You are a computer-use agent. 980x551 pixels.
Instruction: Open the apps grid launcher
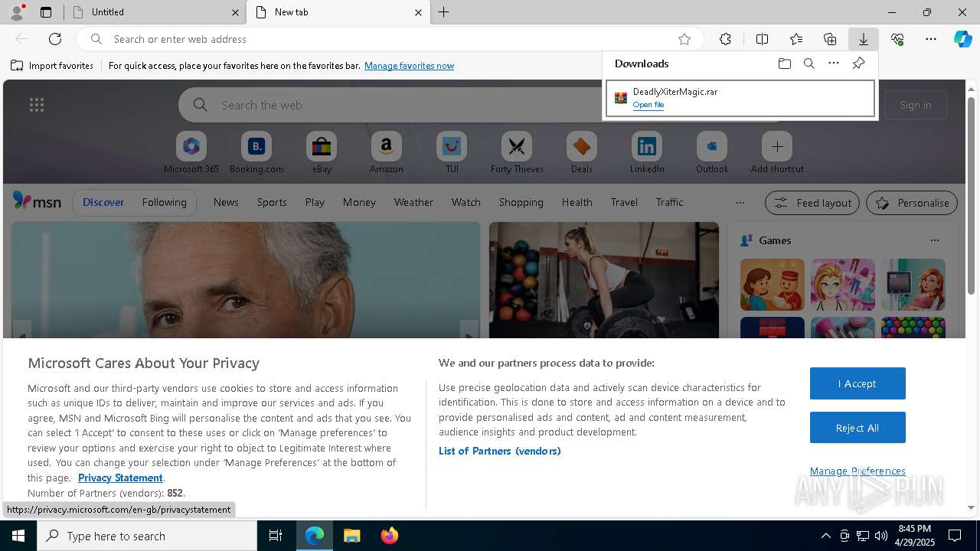click(36, 105)
